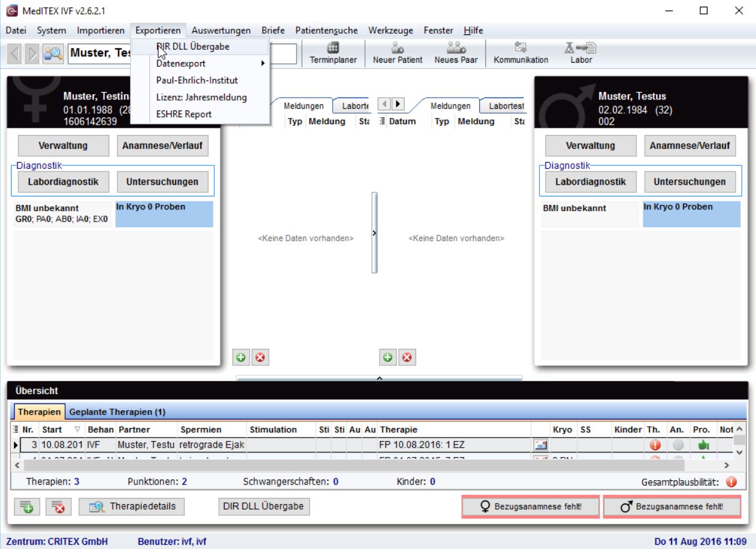Open the Auswertungen menu
Screen dimensions: 756x549
[221, 30]
